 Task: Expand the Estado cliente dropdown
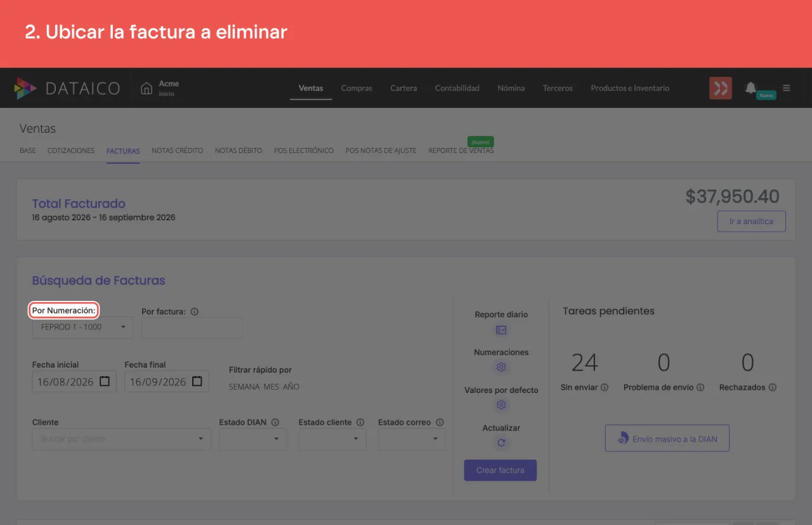click(332, 439)
